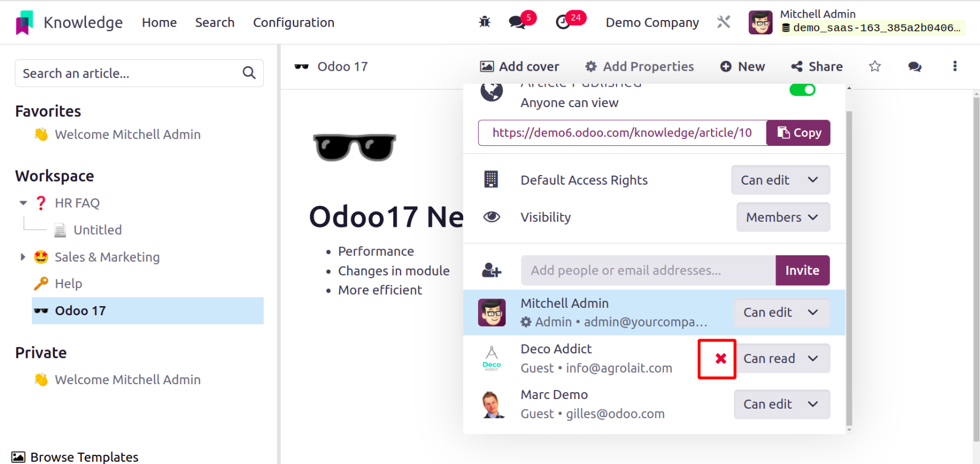Open the Search menu item

point(215,22)
